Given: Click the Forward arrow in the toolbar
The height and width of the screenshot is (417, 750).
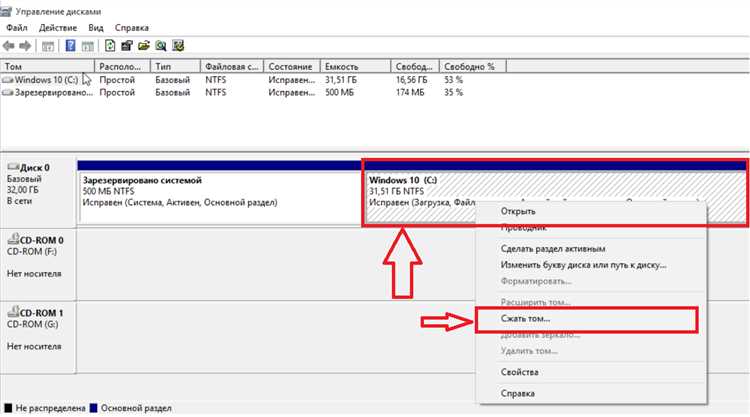Looking at the screenshot, I should pos(25,46).
